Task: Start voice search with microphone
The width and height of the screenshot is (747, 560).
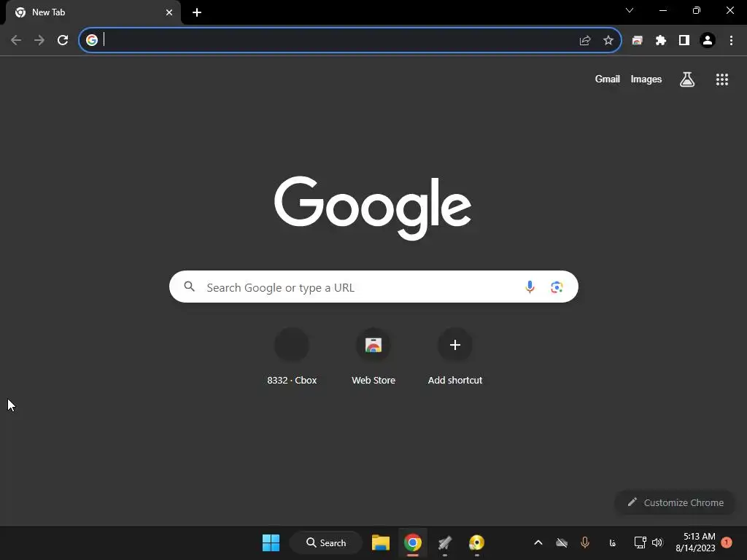Action: point(530,287)
